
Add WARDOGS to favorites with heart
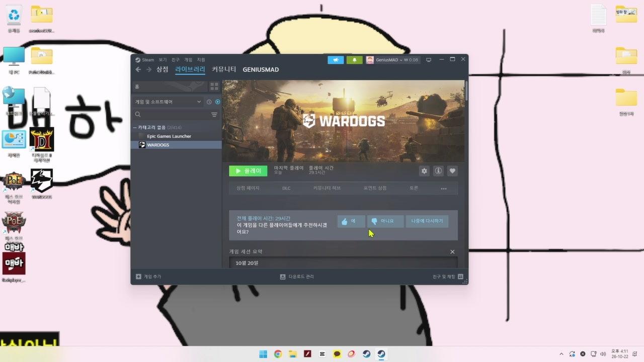452,171
